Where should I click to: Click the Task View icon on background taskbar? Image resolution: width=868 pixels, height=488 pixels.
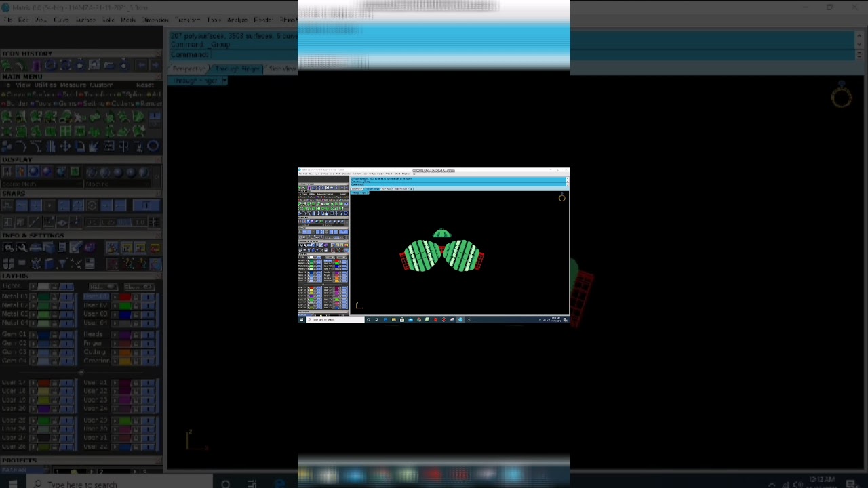(252, 484)
